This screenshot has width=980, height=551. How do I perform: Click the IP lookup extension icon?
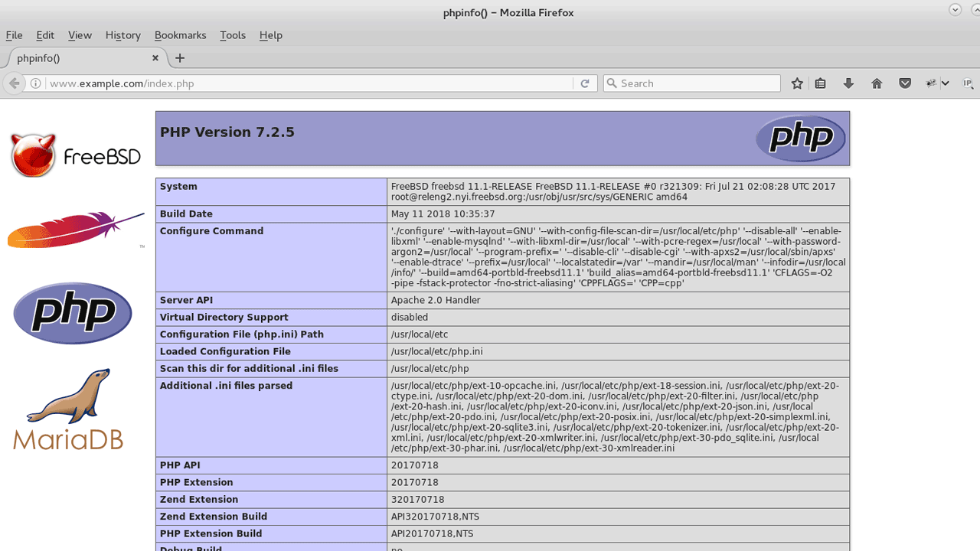(x=967, y=83)
